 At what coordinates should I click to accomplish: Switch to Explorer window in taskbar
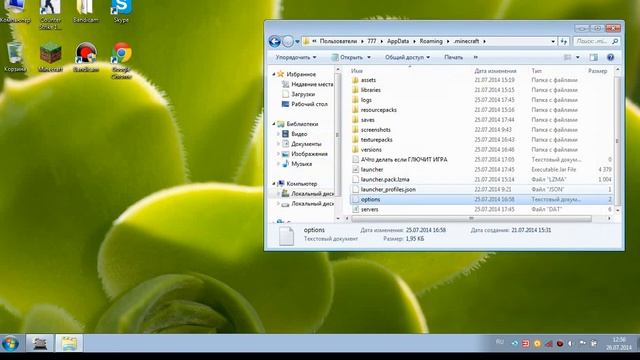tap(69, 343)
